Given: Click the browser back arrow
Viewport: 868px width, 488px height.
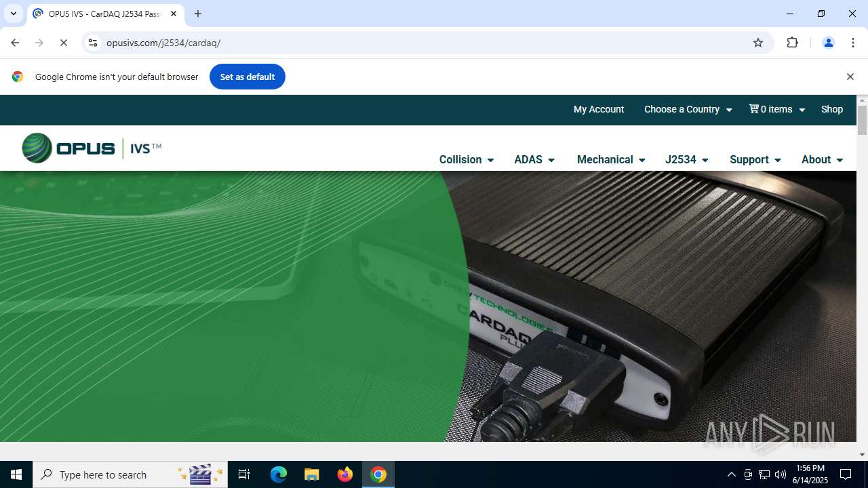Looking at the screenshot, I should tap(15, 43).
